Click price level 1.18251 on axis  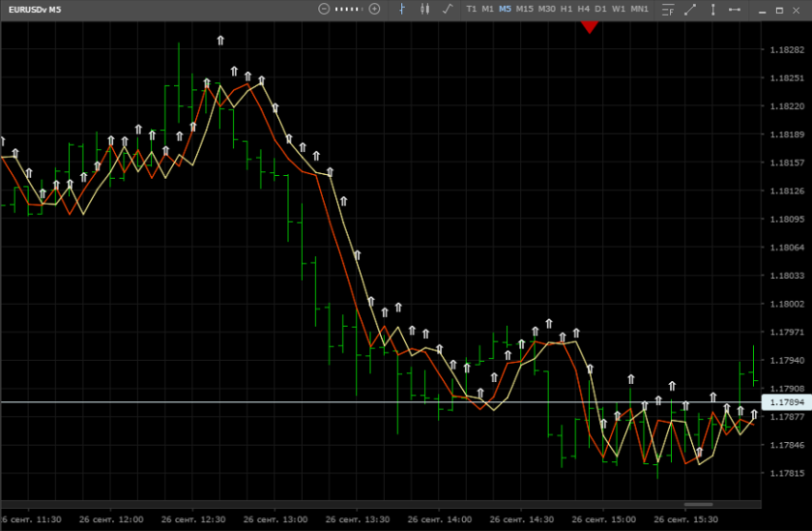787,78
